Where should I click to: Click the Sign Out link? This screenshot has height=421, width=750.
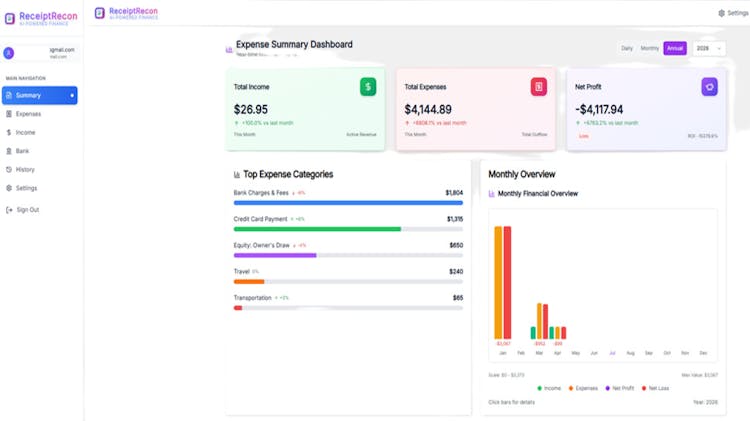(27, 210)
